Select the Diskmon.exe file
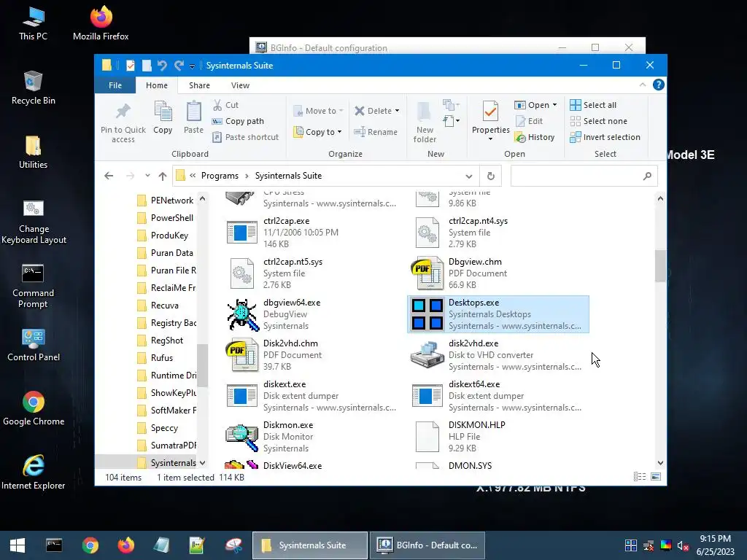Screen dimensions: 747x560 (x=312, y=437)
